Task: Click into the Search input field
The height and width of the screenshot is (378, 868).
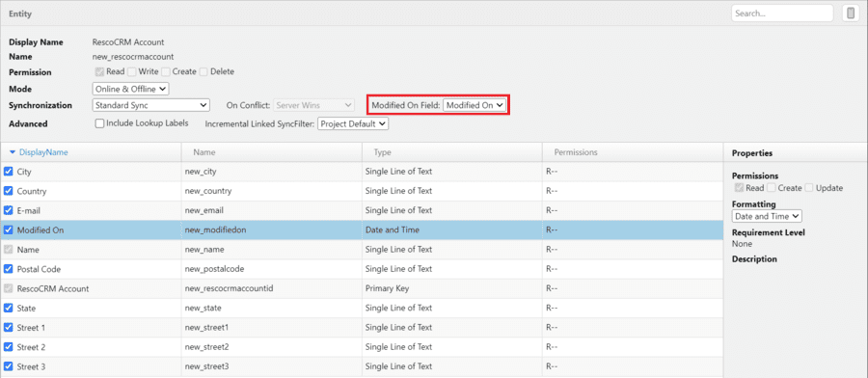Action: [x=782, y=13]
